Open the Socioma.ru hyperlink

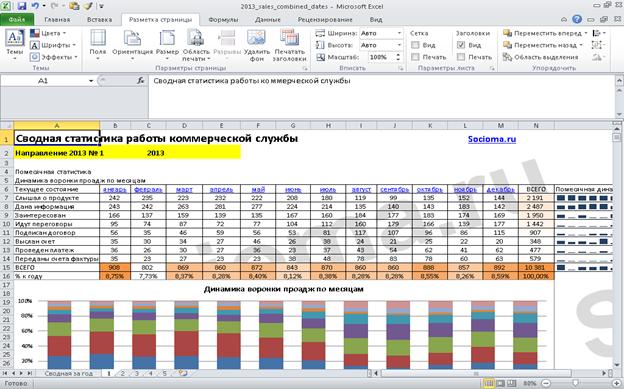coord(492,139)
